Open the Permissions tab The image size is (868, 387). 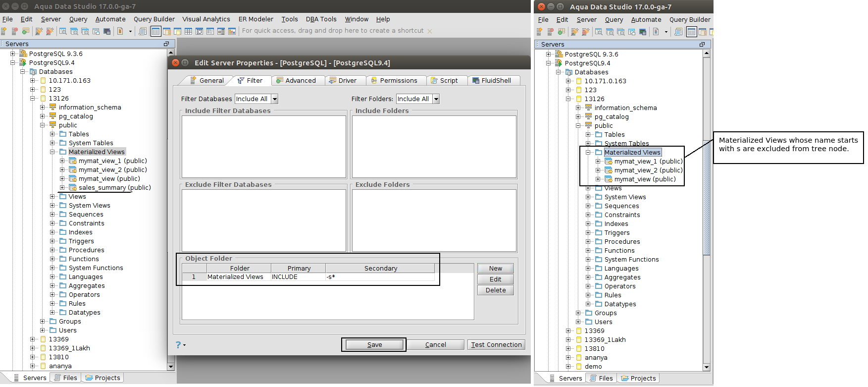(395, 81)
